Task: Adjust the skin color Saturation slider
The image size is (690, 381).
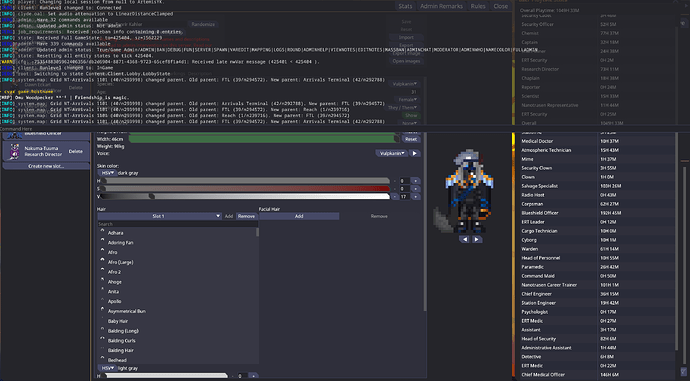Action: (x=245, y=189)
